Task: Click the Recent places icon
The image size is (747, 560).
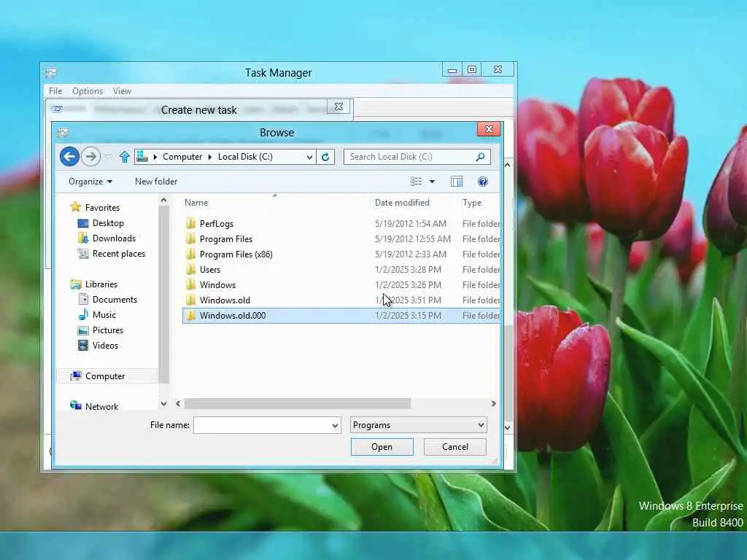Action: point(83,253)
